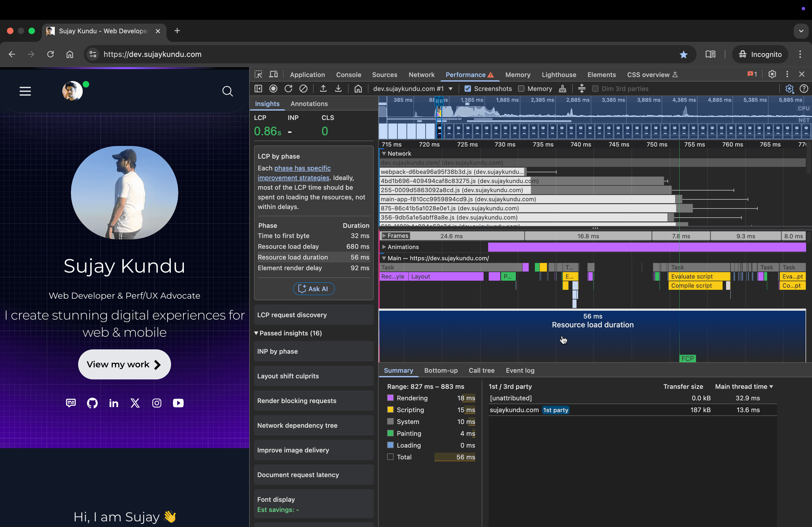This screenshot has height=527, width=812.
Task: Collapse the Network track triangle
Action: (385, 153)
